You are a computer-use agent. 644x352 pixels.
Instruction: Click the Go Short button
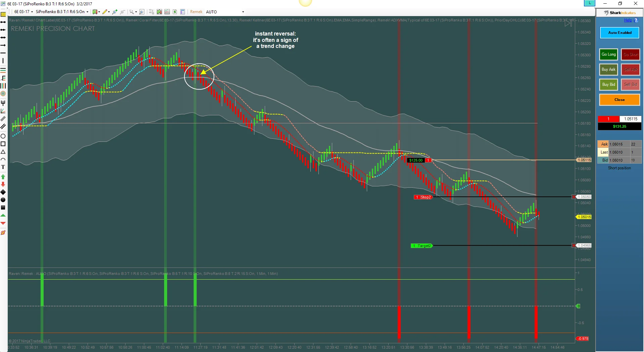(631, 54)
